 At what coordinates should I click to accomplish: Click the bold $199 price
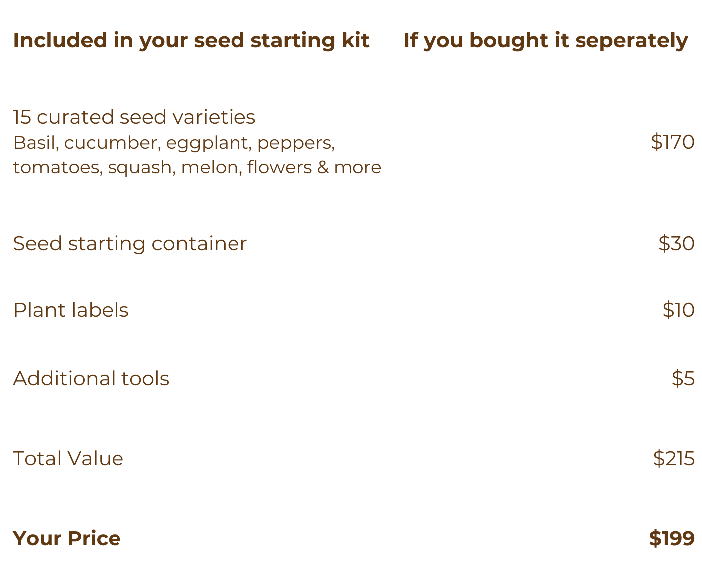pos(672,539)
